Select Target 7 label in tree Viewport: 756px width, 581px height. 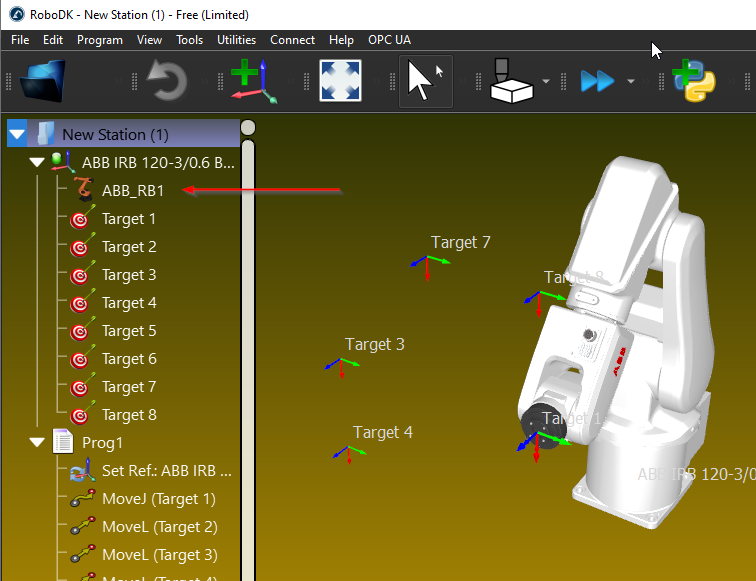(129, 387)
